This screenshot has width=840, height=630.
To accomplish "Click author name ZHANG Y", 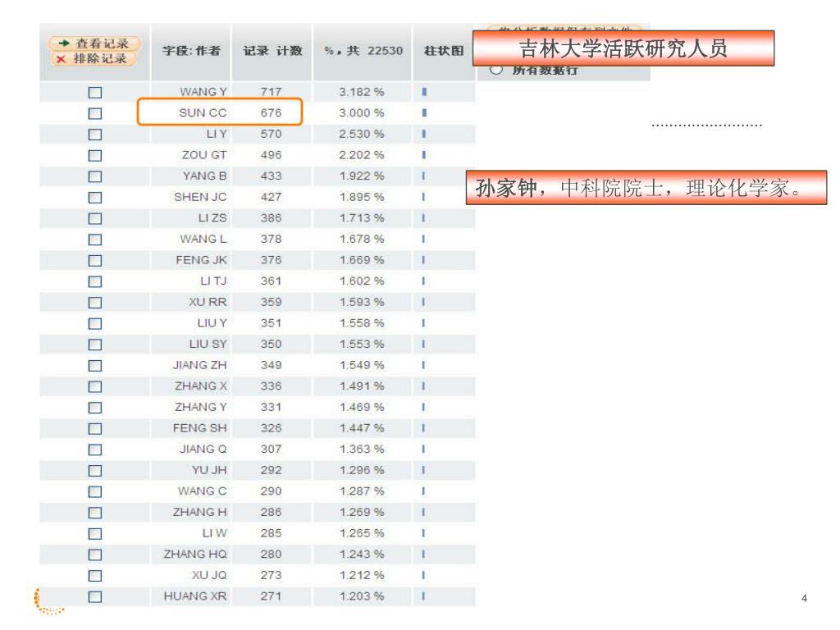I will [x=201, y=407].
